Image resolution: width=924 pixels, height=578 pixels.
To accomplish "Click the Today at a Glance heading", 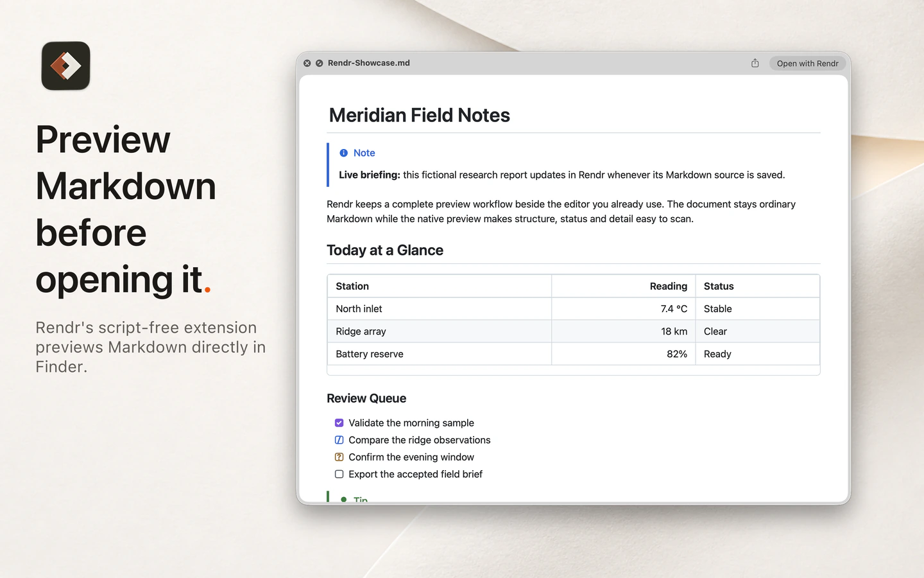I will coord(385,250).
